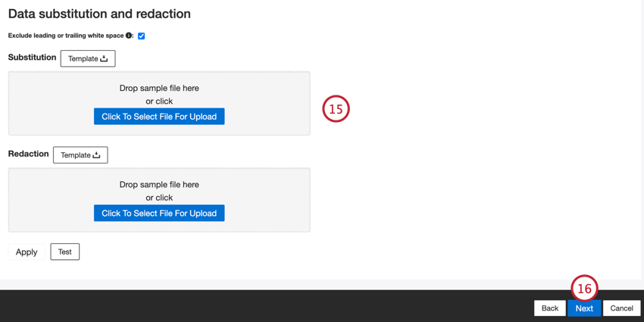This screenshot has height=322, width=644.
Task: Click the Redaction section label
Action: [x=28, y=154]
